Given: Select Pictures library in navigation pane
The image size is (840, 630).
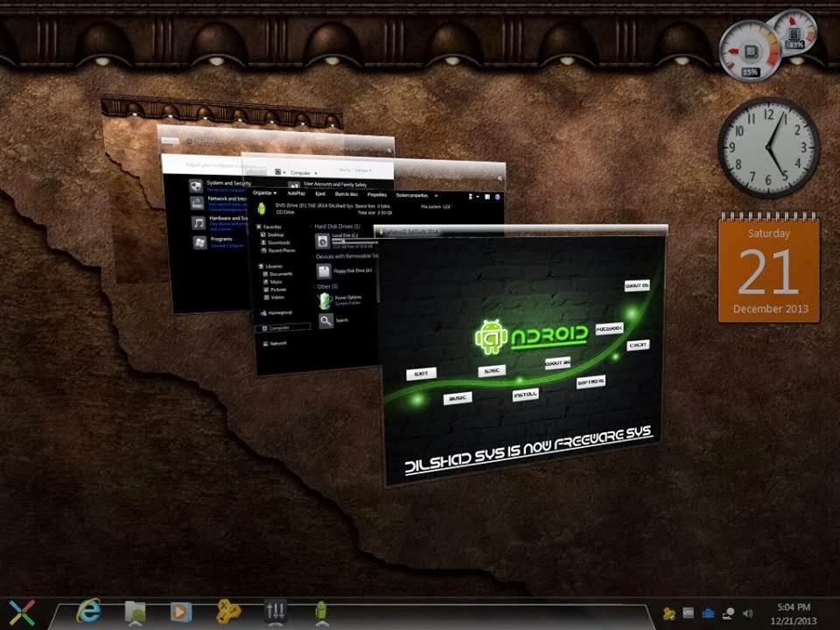Looking at the screenshot, I should (275, 290).
